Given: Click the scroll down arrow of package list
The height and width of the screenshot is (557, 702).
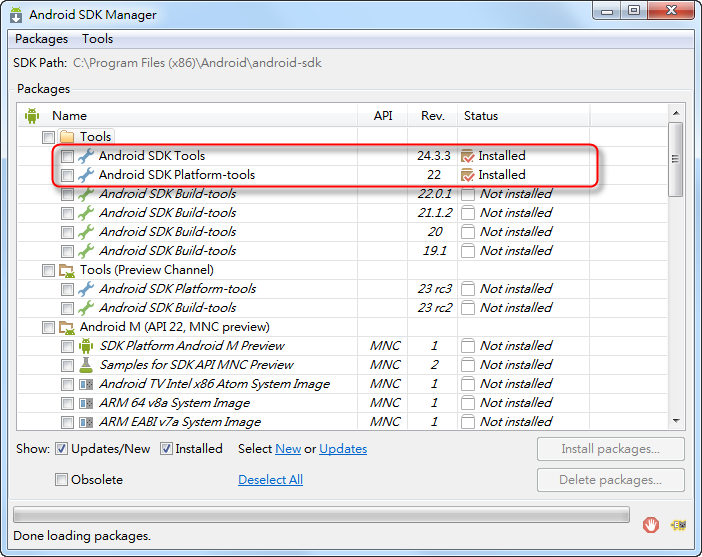Looking at the screenshot, I should [676, 420].
